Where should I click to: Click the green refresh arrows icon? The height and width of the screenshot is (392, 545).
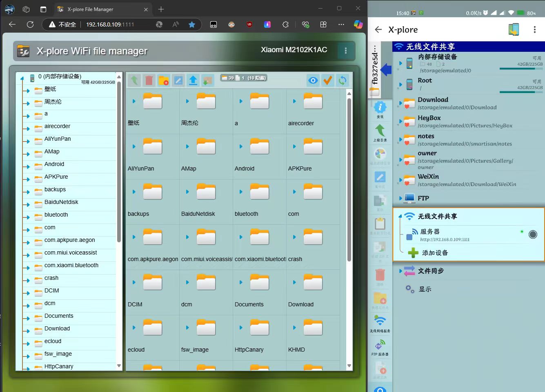click(343, 80)
